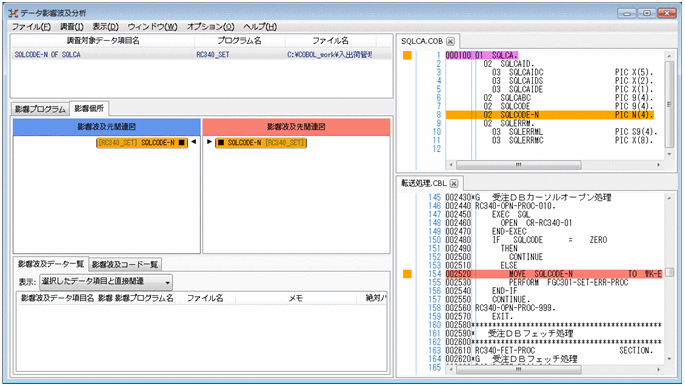Viewport: 685px width, 387px height.
Task: Click the right-pointing arrow beside the destination node
Action: 209,142
